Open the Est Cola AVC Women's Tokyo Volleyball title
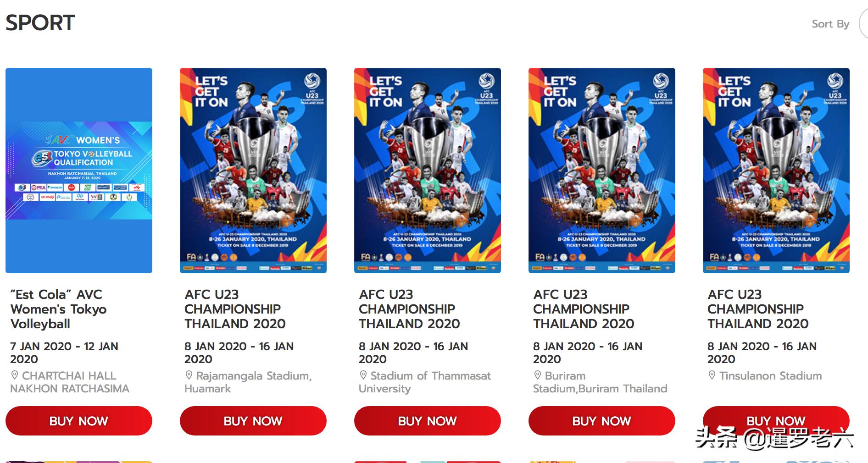The image size is (868, 463). coord(58,309)
